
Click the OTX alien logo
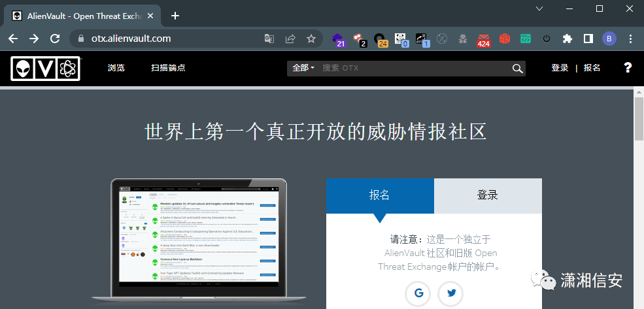(x=45, y=69)
